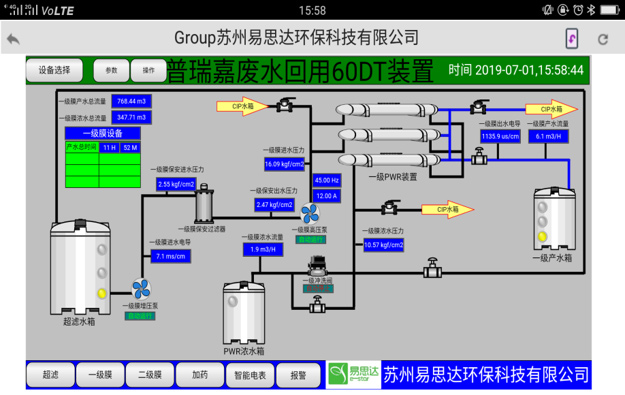Switch to the 二级膜 tab
Image resolution: width=625 pixels, height=395 pixels.
[x=150, y=375]
